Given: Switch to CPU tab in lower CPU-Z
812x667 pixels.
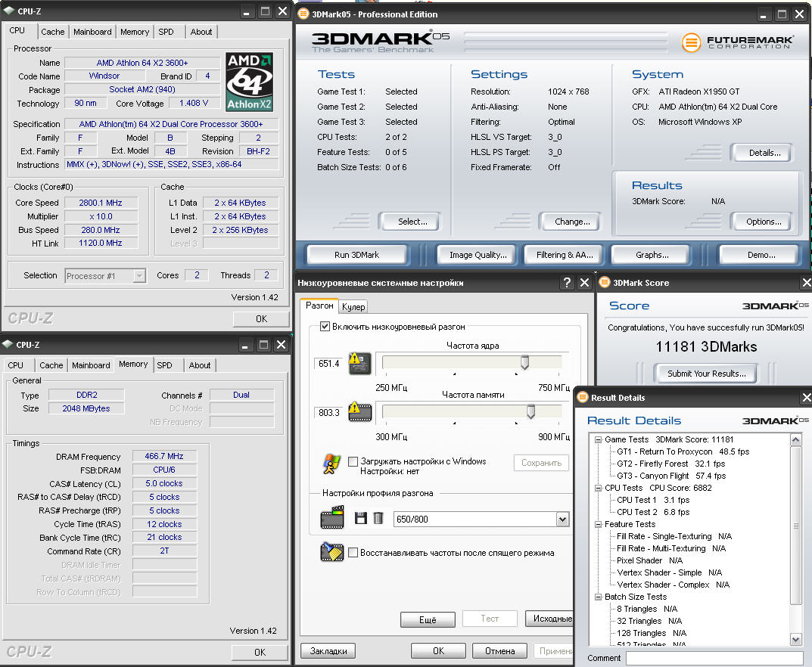Looking at the screenshot, I should point(16,365).
